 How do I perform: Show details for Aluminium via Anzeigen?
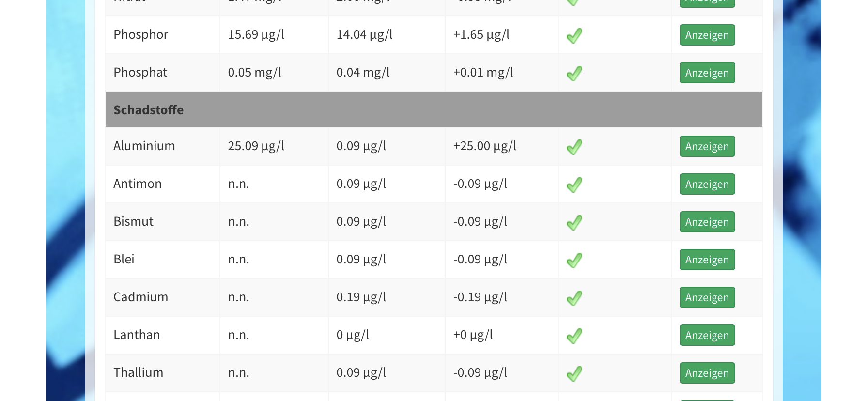click(x=707, y=146)
